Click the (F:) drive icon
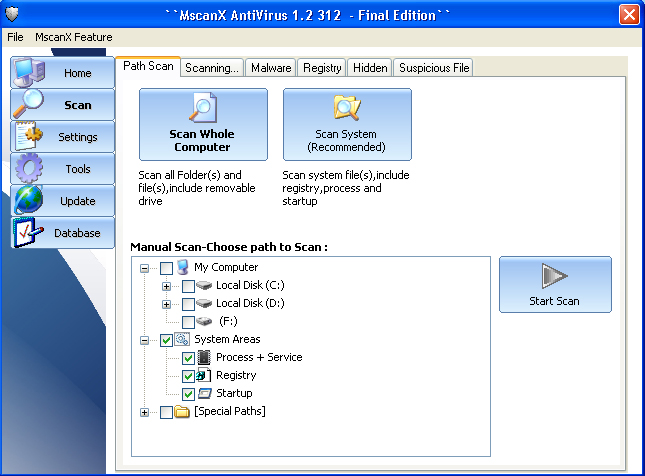The image size is (645, 476). coord(204,321)
